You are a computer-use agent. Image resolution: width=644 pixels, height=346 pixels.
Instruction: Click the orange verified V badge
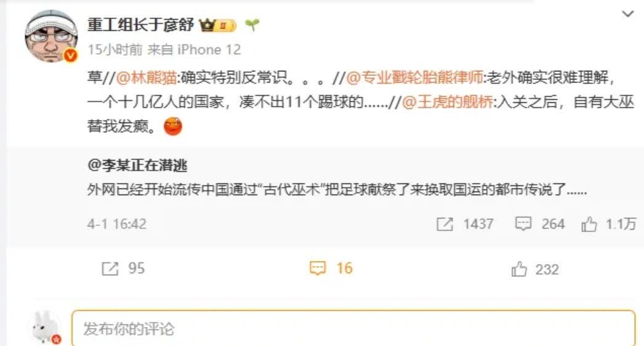click(71, 55)
